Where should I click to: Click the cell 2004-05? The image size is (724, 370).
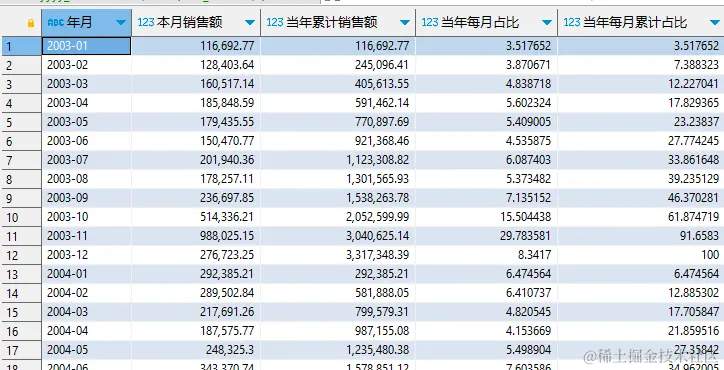[x=86, y=350]
